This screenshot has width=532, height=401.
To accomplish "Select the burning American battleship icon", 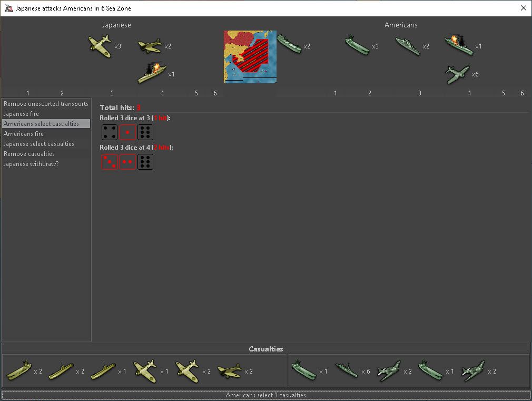I will pos(459,45).
